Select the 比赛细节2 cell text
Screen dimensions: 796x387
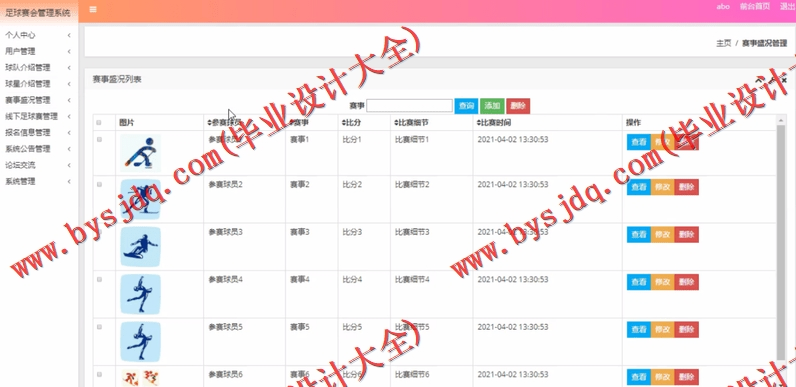pyautogui.click(x=412, y=184)
